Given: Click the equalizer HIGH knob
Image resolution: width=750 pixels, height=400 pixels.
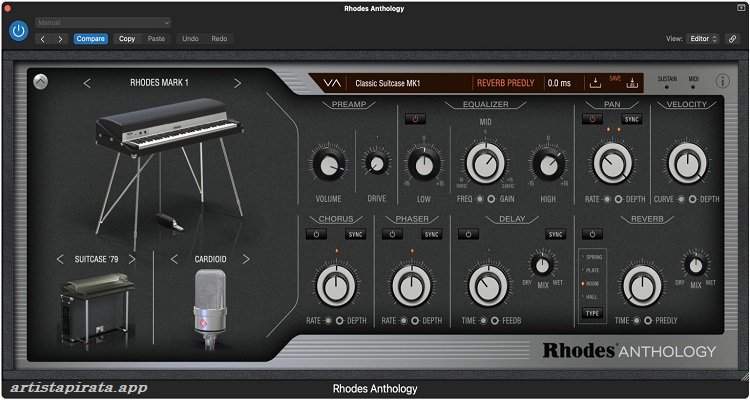Looking at the screenshot, I should 548,165.
